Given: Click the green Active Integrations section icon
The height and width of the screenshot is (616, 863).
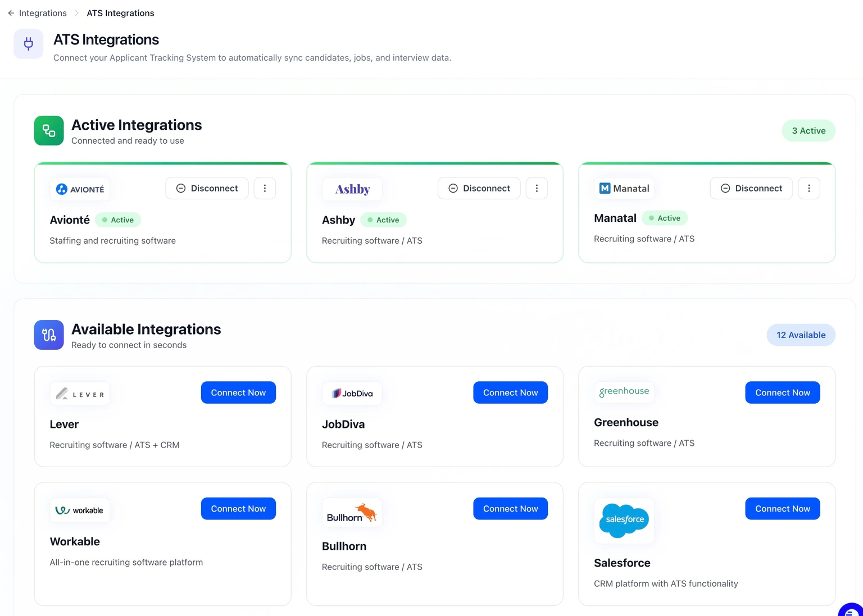Looking at the screenshot, I should pos(49,131).
